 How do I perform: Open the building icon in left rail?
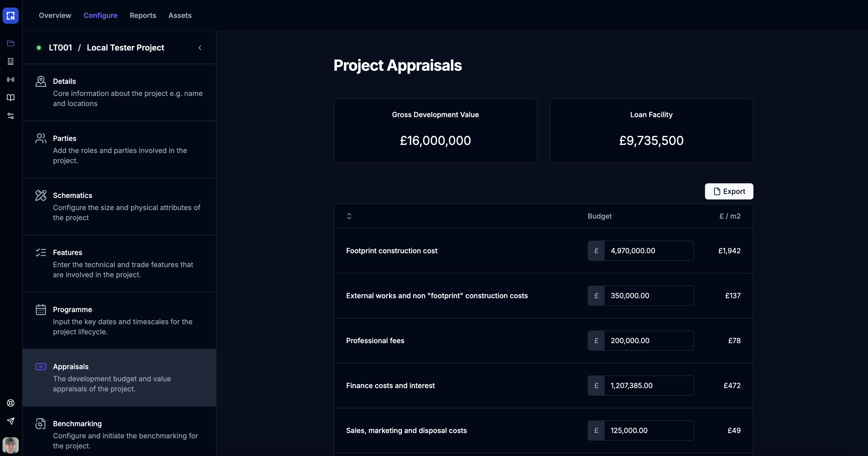tap(10, 61)
